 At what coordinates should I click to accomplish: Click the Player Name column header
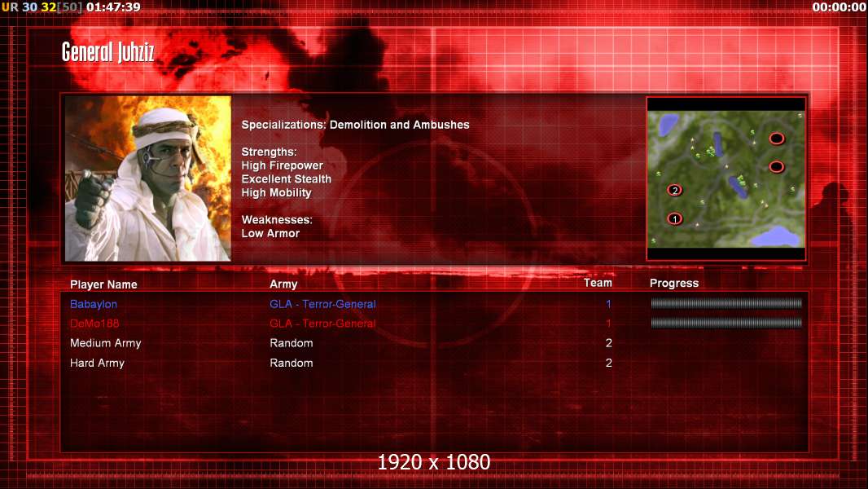click(103, 284)
